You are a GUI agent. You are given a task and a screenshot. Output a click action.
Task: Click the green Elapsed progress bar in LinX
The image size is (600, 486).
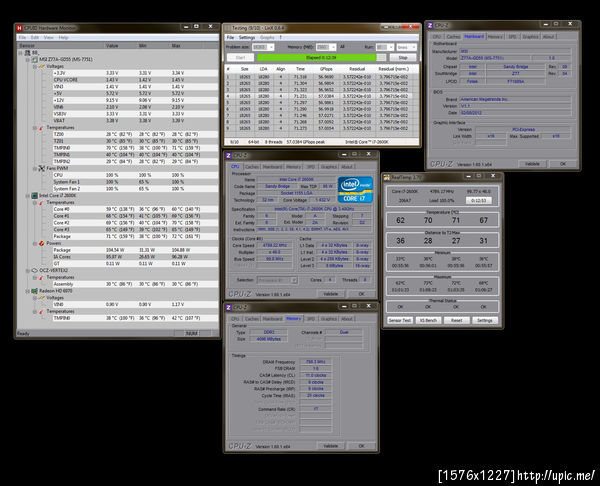coord(321,57)
